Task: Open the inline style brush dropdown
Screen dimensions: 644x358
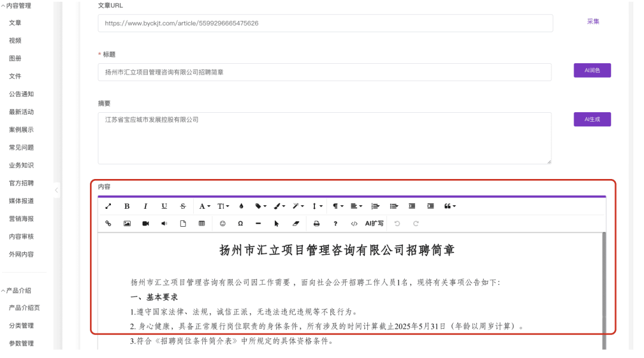Action: point(279,206)
